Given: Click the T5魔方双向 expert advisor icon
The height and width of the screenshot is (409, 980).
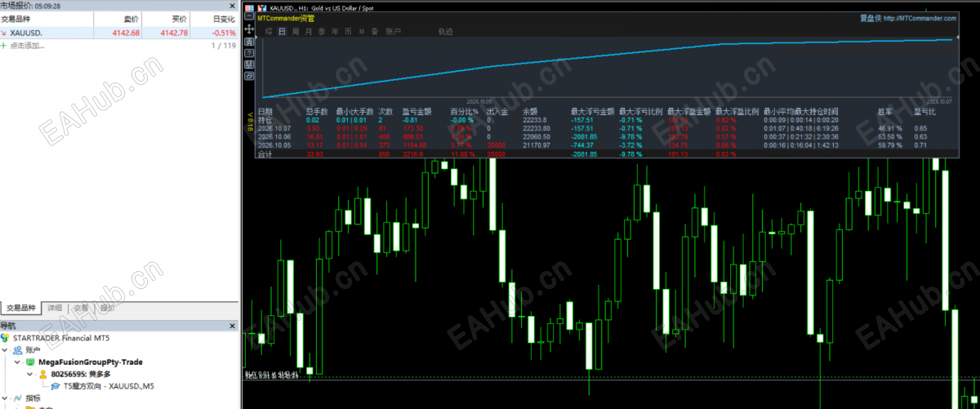Looking at the screenshot, I should (56, 386).
